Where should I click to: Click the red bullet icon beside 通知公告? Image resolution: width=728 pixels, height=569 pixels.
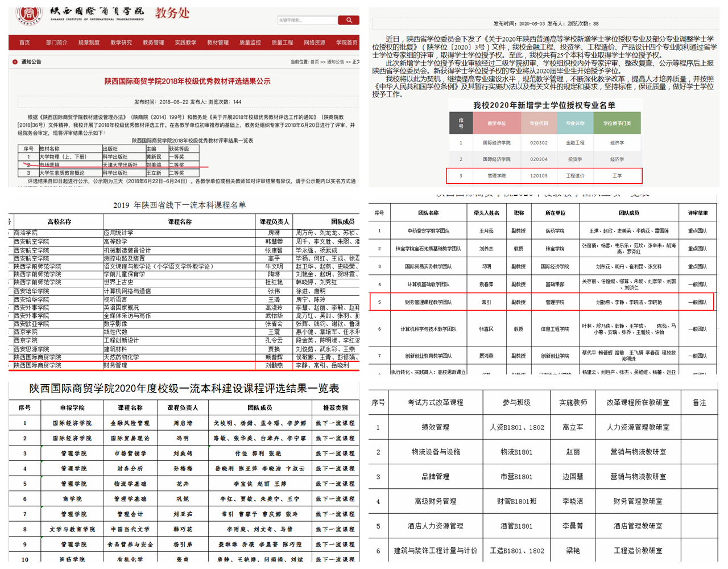click(15, 61)
